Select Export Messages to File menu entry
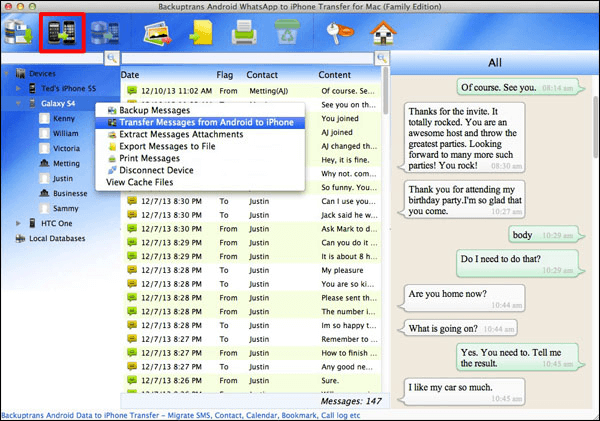Image resolution: width=600 pixels, height=421 pixels. click(169, 146)
